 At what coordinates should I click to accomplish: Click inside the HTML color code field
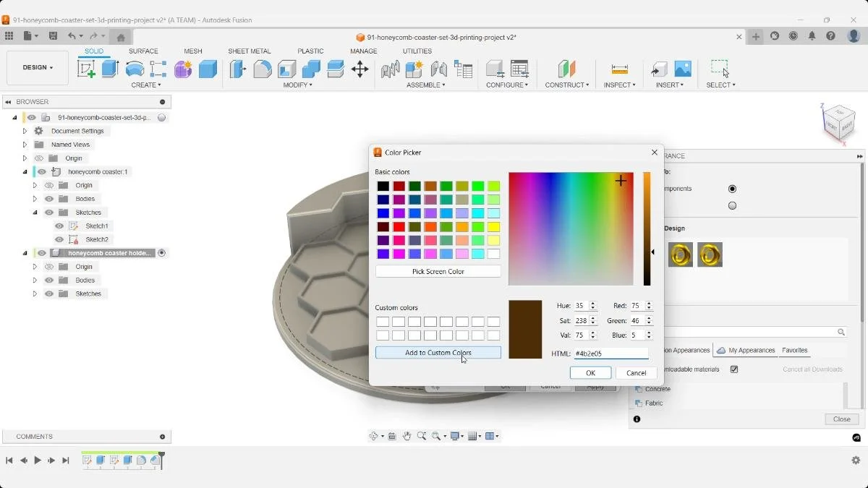point(611,354)
